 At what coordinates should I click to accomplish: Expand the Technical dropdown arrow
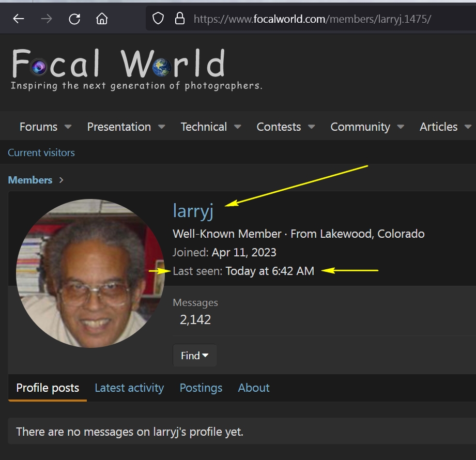(237, 127)
